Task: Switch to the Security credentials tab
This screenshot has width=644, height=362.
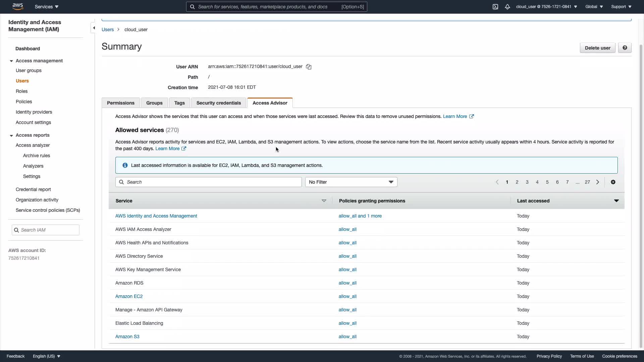Action: coord(218,103)
